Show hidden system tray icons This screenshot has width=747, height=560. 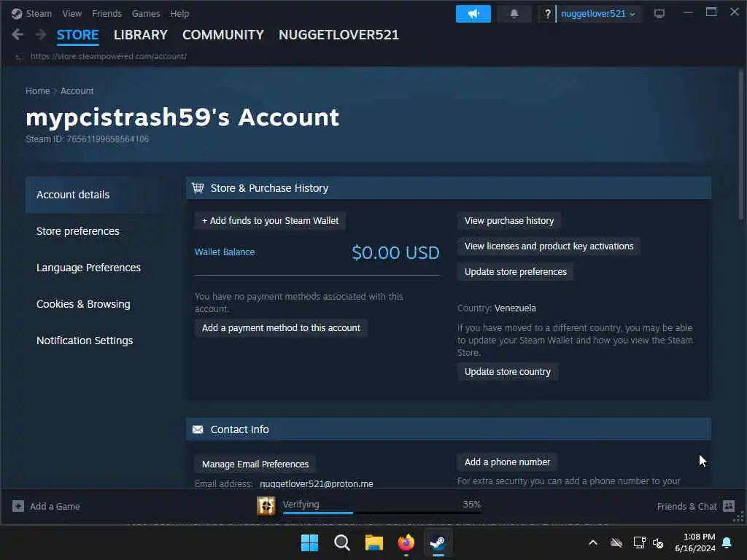(593, 542)
